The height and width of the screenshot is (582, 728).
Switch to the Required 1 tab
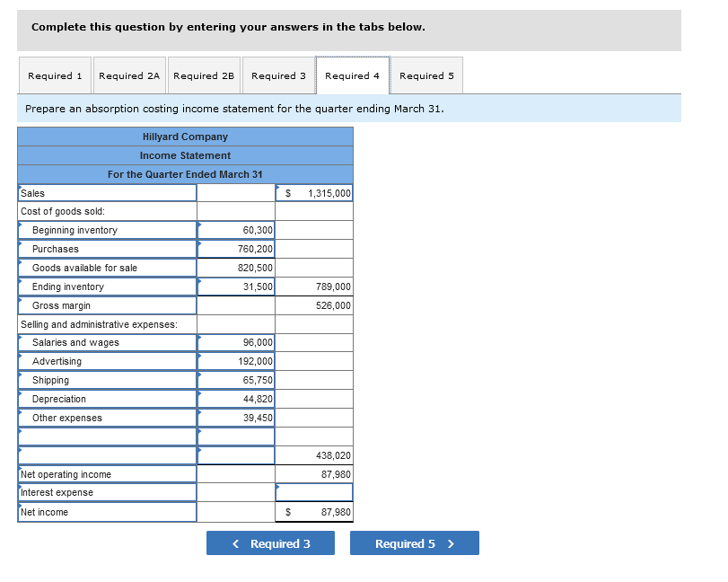click(56, 75)
